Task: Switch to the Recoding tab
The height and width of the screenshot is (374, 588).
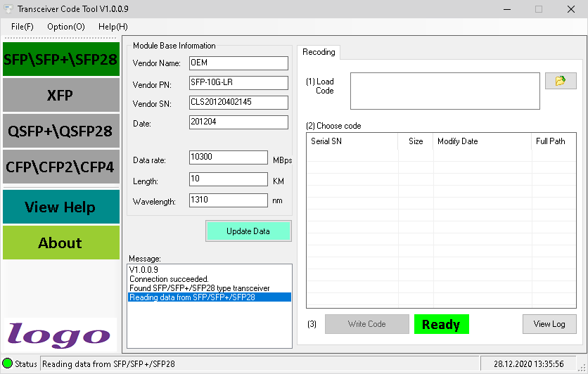Action: click(x=319, y=52)
